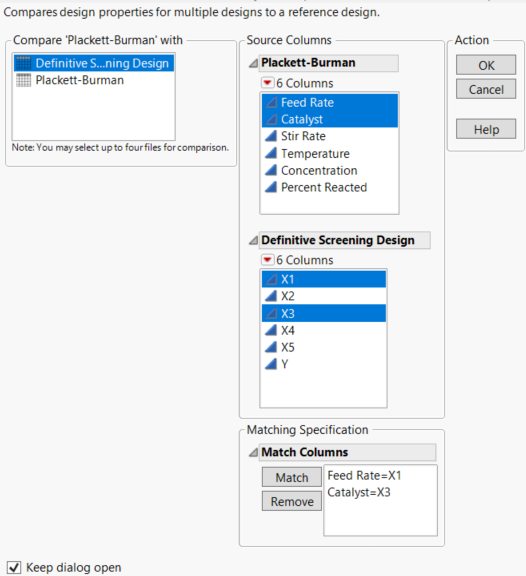Select the X5 column
Image resolution: width=526 pixels, height=576 pixels.
click(324, 347)
